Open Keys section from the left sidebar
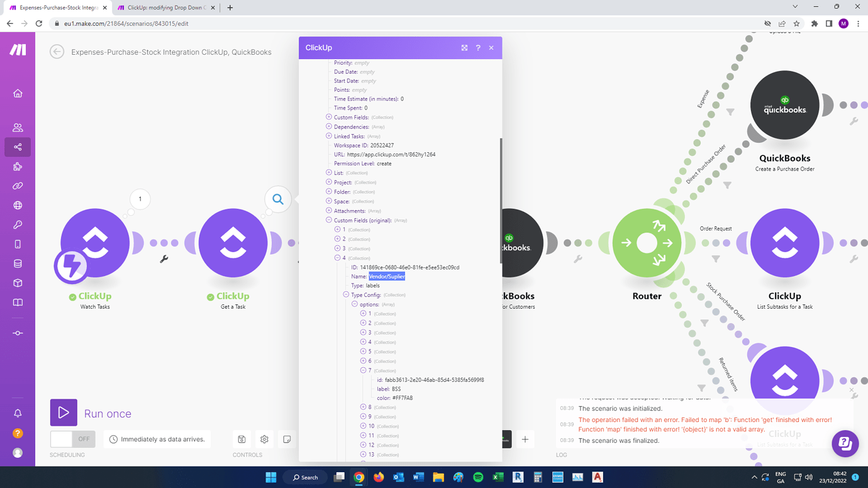The height and width of the screenshot is (488, 868). [x=18, y=225]
